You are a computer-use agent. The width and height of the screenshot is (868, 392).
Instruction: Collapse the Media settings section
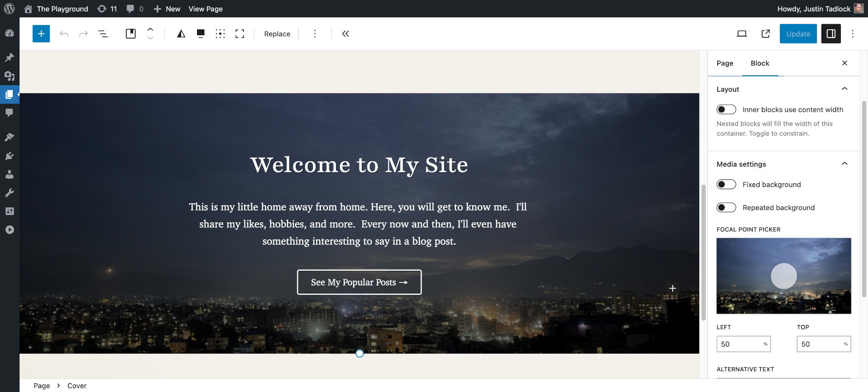click(x=845, y=164)
